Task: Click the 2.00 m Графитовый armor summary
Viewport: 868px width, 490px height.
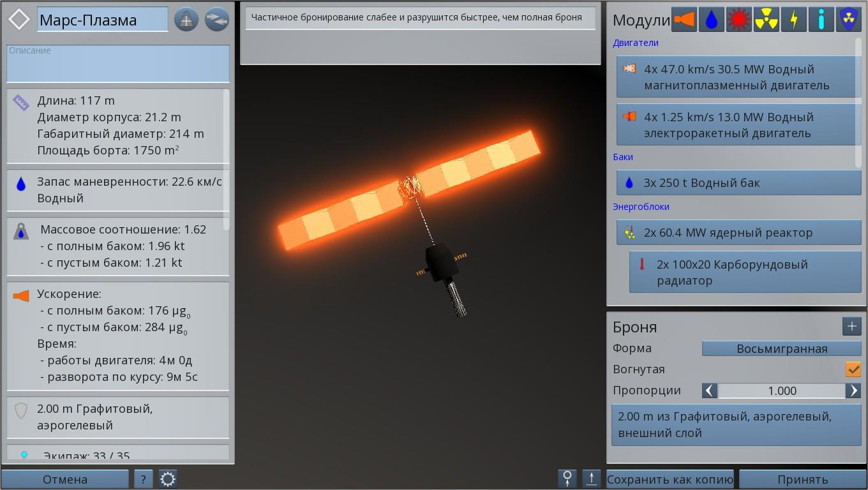Action: pos(118,417)
